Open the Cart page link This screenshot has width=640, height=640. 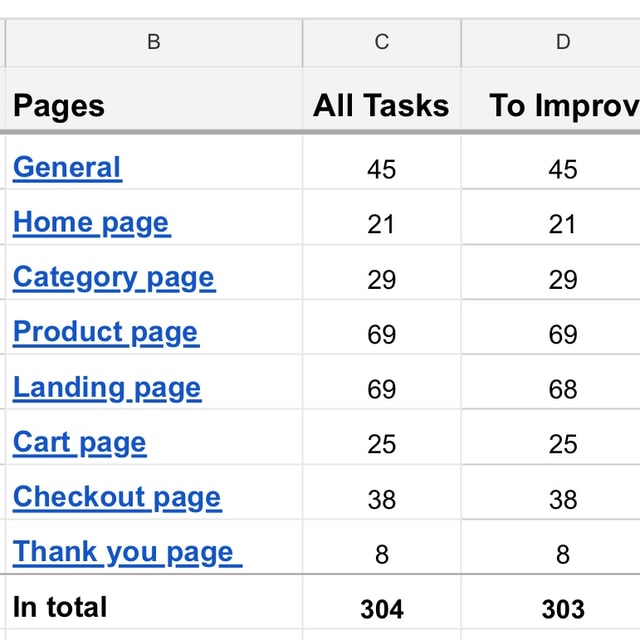(x=79, y=442)
